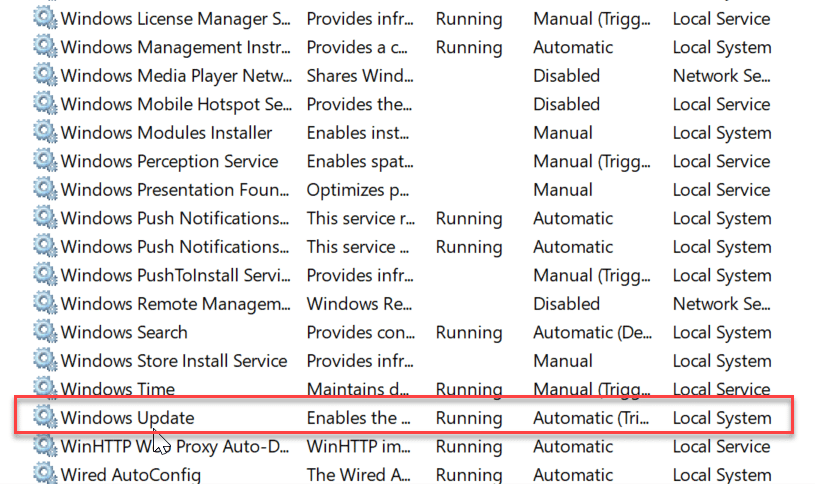Click the Windows Media Player Network gear icon
Screen dimensions: 815x484
(x=45, y=76)
